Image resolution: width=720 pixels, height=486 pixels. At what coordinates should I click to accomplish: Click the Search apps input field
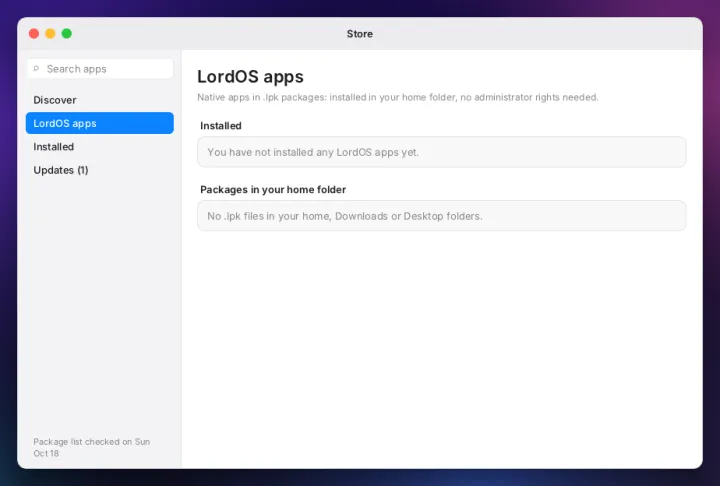(100, 69)
